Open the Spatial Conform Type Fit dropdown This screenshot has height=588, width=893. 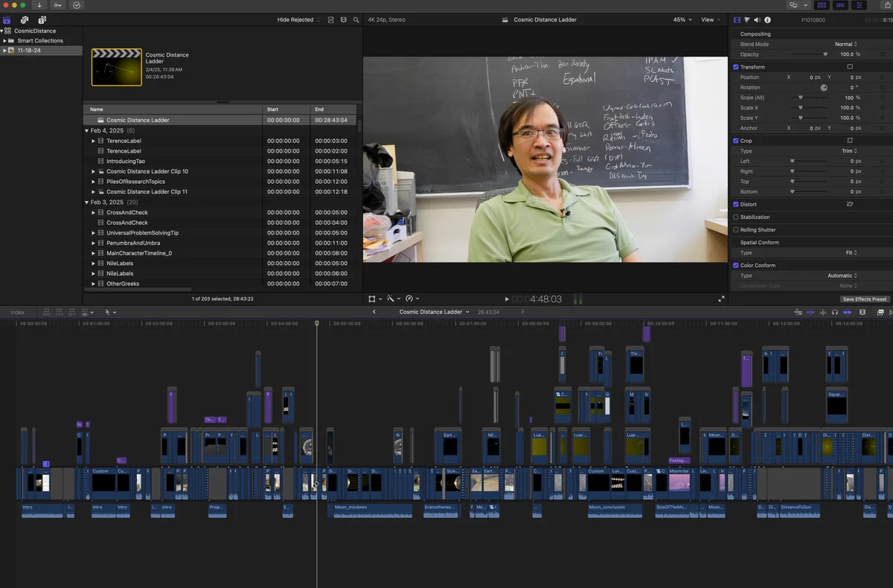click(852, 252)
